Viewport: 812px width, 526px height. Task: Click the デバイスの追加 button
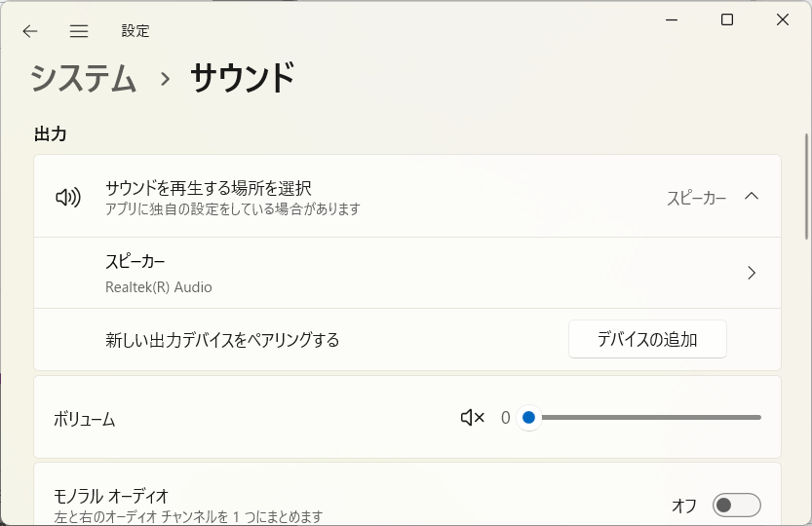click(647, 339)
